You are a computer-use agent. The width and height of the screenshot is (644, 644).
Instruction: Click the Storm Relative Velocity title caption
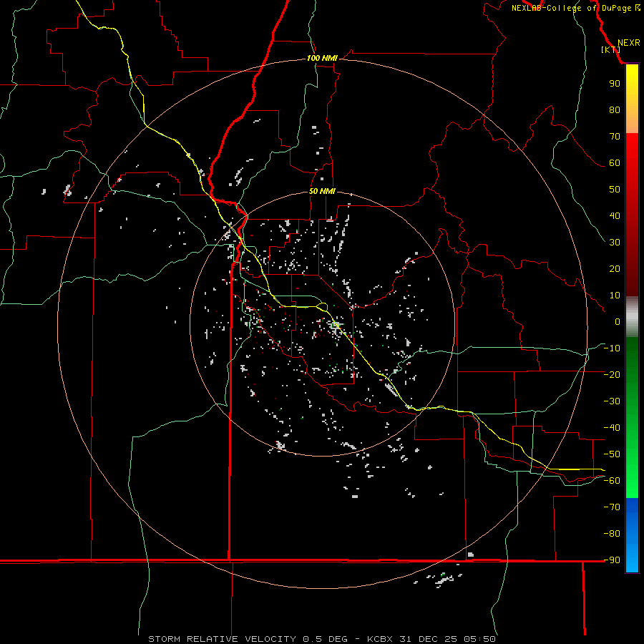(x=321, y=639)
